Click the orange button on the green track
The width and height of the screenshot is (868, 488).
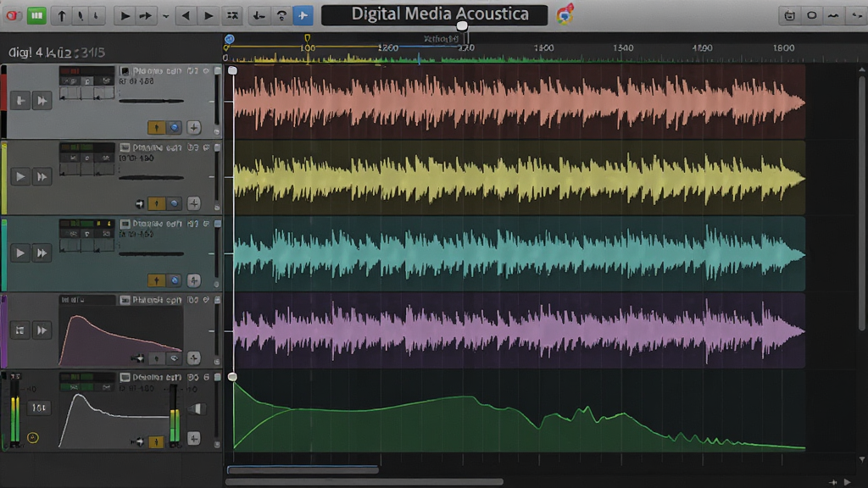pyautogui.click(x=156, y=441)
